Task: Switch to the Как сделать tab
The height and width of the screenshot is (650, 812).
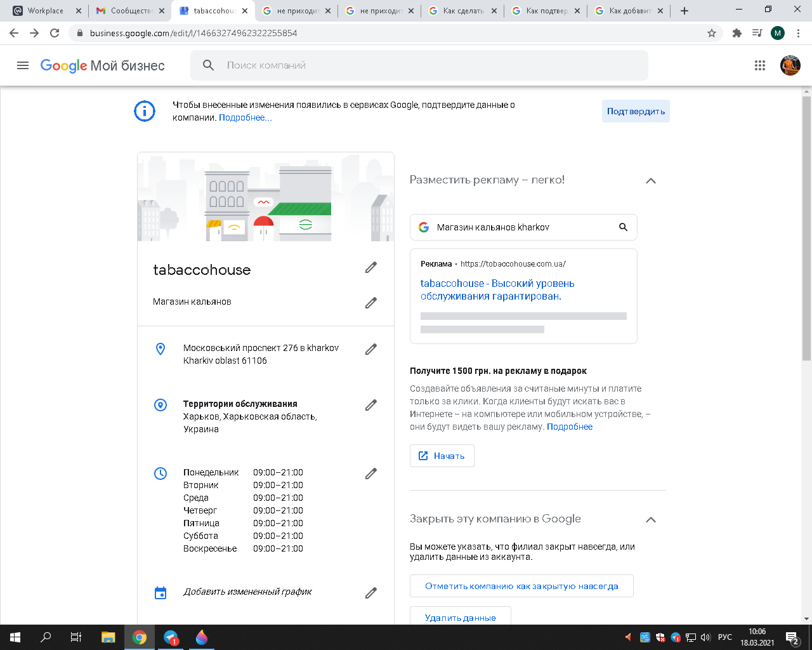Action: 462,11
